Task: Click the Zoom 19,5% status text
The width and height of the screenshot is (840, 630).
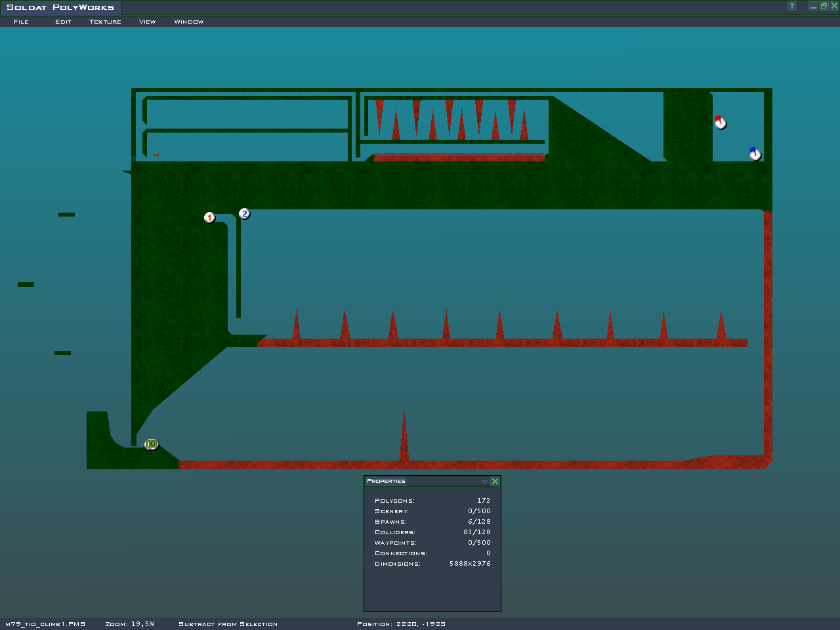Action: pos(130,624)
